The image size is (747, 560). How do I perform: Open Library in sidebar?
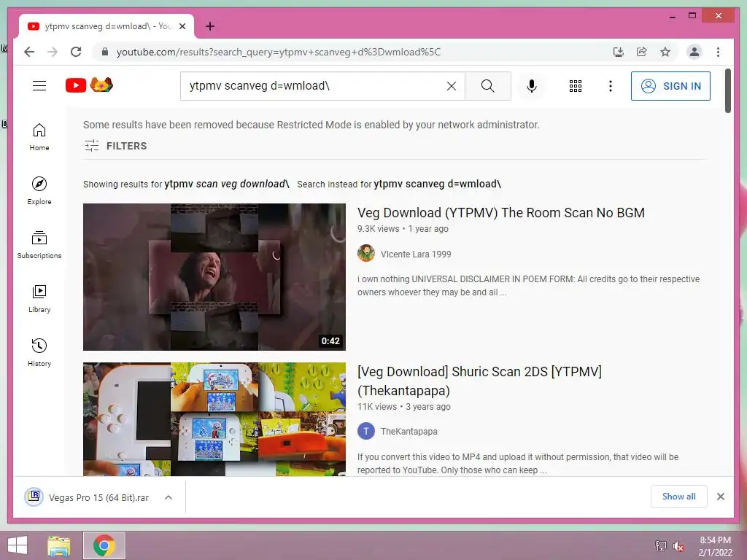tap(39, 298)
